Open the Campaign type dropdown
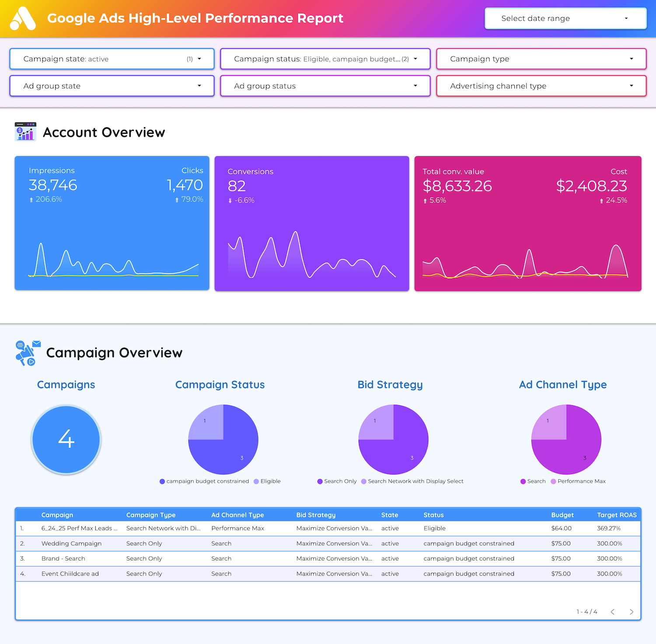 point(541,59)
